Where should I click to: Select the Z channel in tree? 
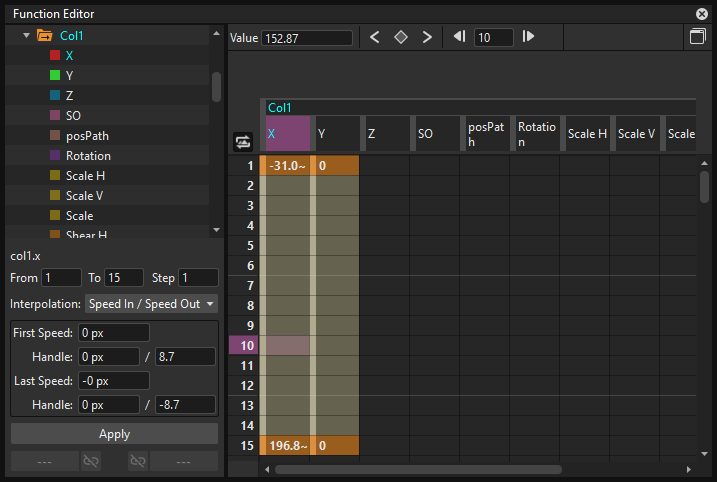pos(70,96)
